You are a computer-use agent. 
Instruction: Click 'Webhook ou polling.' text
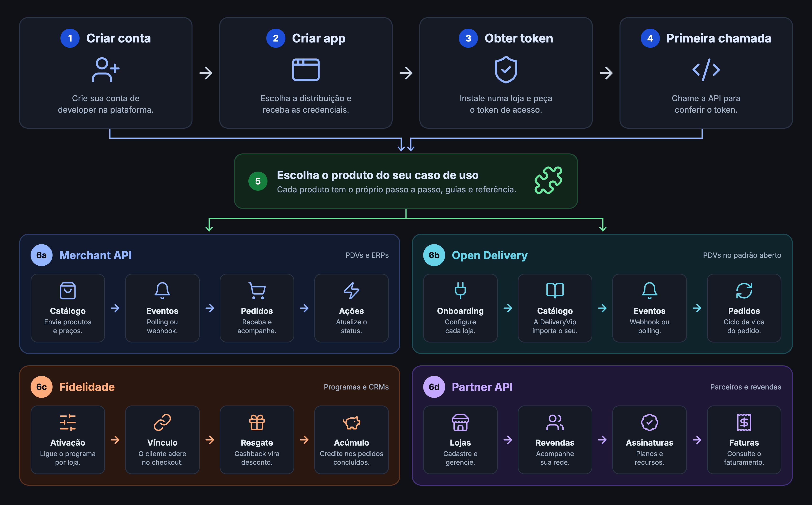[x=650, y=326]
